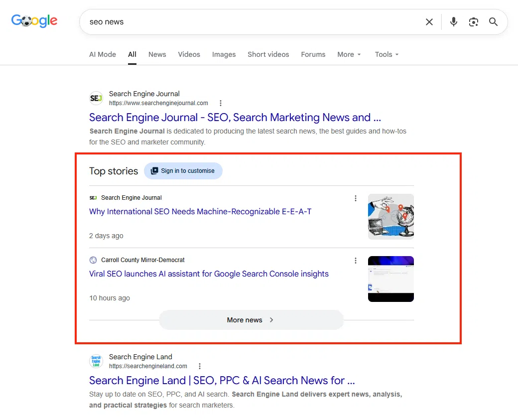Click the Search Engine Land favicon
The width and height of the screenshot is (518, 420).
click(x=96, y=361)
